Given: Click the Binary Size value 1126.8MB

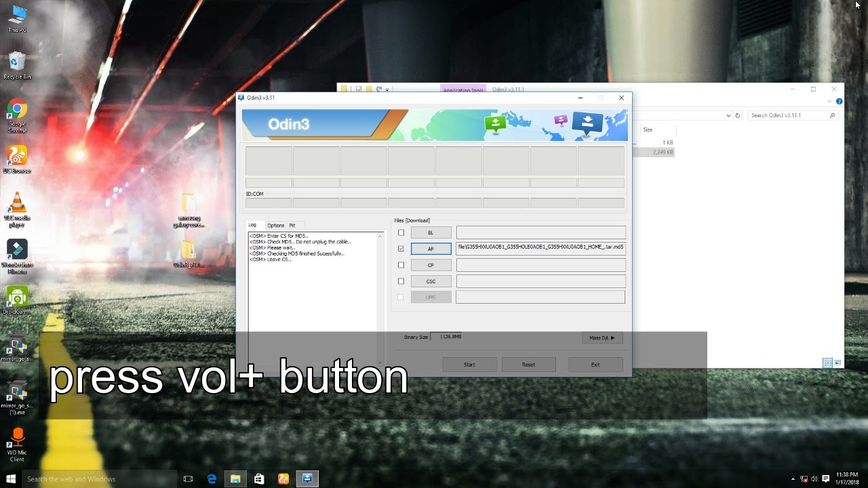Looking at the screenshot, I should click(450, 337).
